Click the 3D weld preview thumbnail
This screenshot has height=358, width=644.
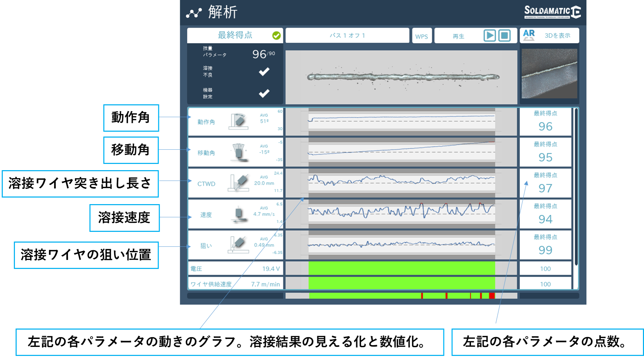tap(549, 74)
